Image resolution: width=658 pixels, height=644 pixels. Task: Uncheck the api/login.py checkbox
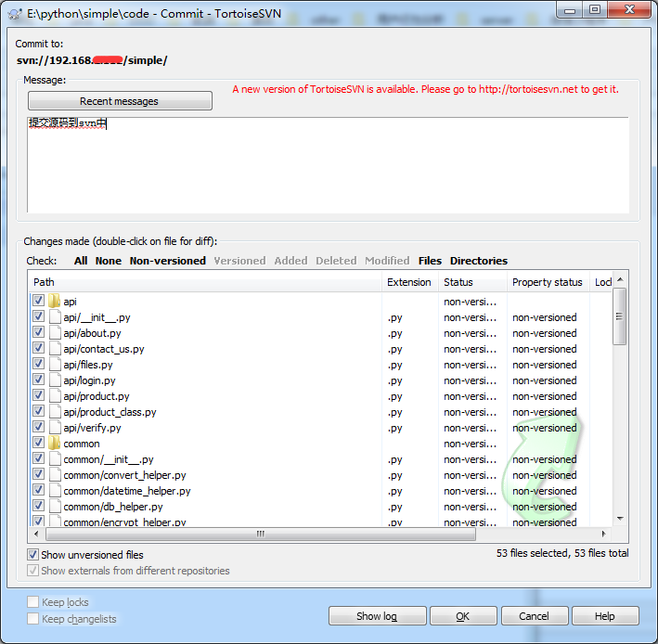point(38,380)
